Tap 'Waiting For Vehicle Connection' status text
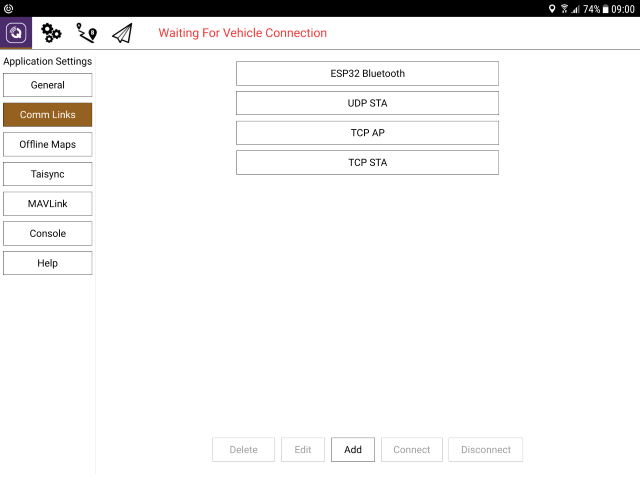Image resolution: width=640 pixels, height=480 pixels. pyautogui.click(x=243, y=33)
